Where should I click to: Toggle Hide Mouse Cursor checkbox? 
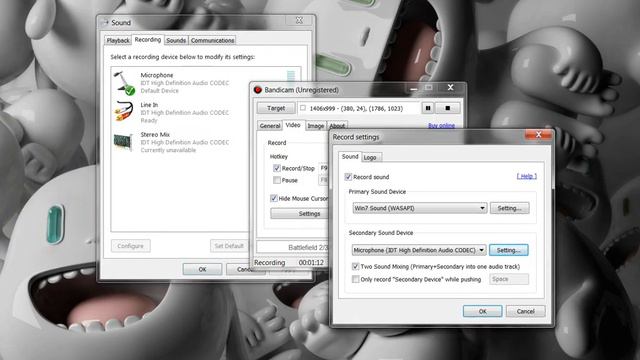tap(274, 198)
